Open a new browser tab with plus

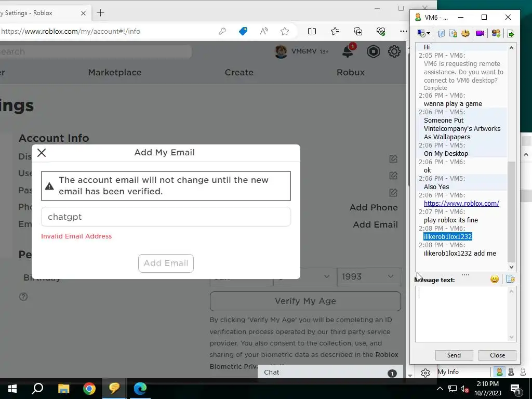click(100, 13)
